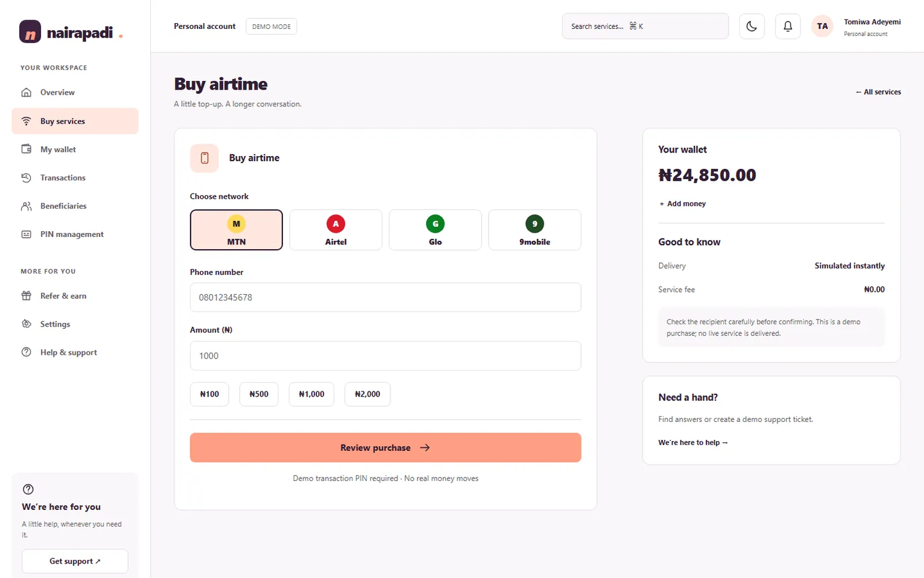Click Get support button

75,561
